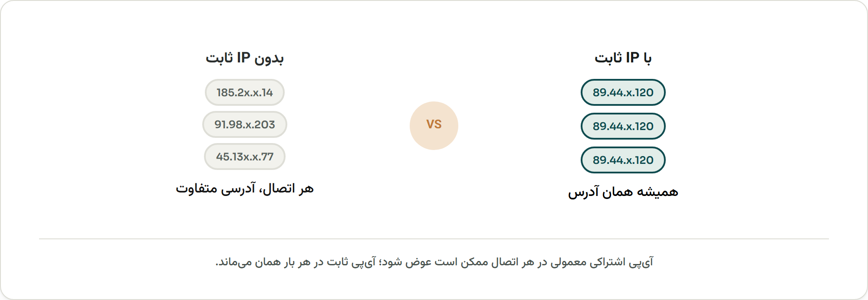The height and width of the screenshot is (300, 868).
Task: Click IP in the با IP ثابت heading
Action: (x=632, y=57)
